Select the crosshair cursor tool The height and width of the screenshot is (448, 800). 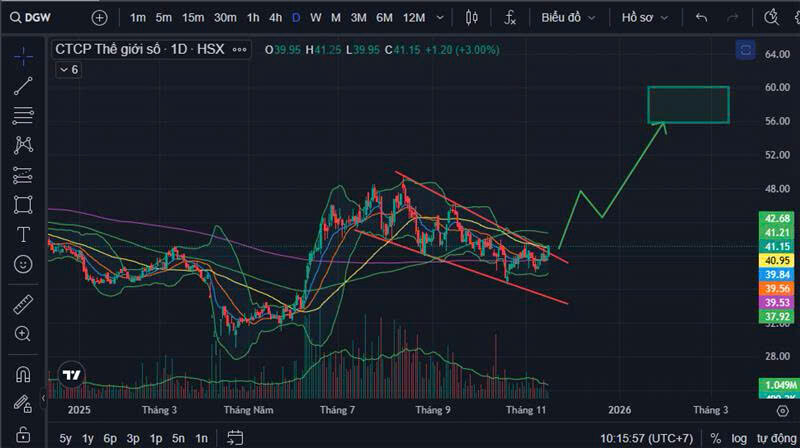click(23, 57)
